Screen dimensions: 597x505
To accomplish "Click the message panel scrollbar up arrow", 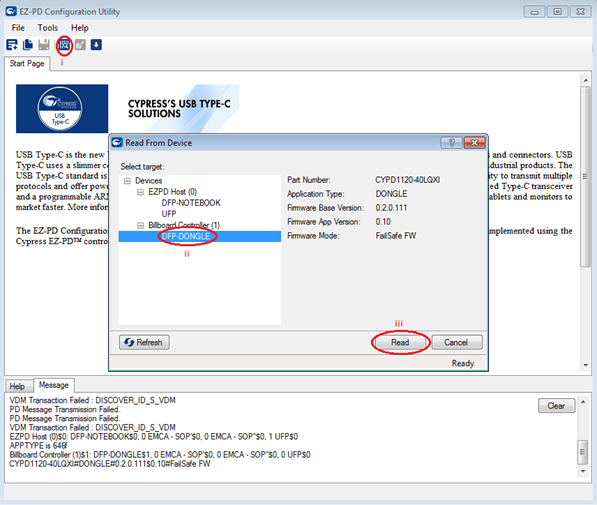I will [583, 402].
